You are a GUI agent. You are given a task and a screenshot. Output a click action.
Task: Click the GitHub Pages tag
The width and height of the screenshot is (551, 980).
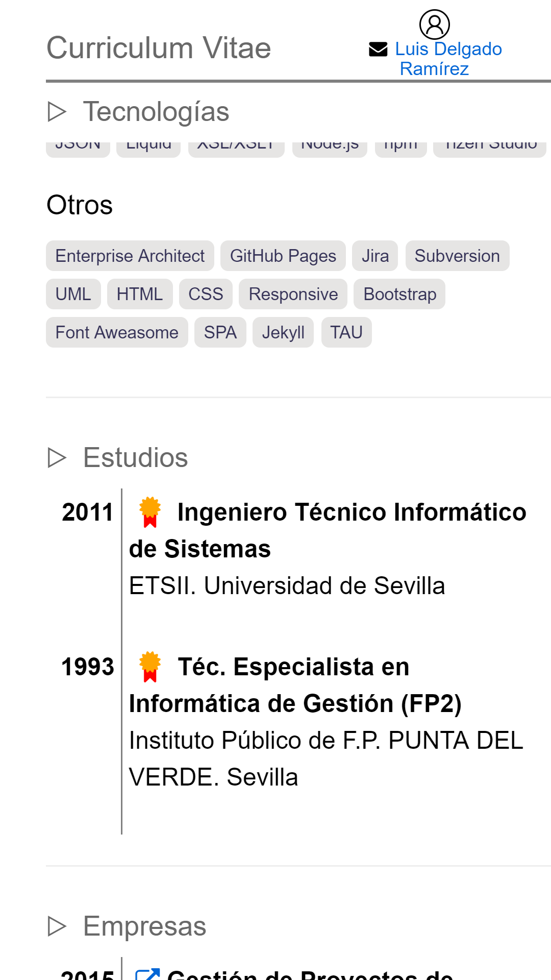283,256
